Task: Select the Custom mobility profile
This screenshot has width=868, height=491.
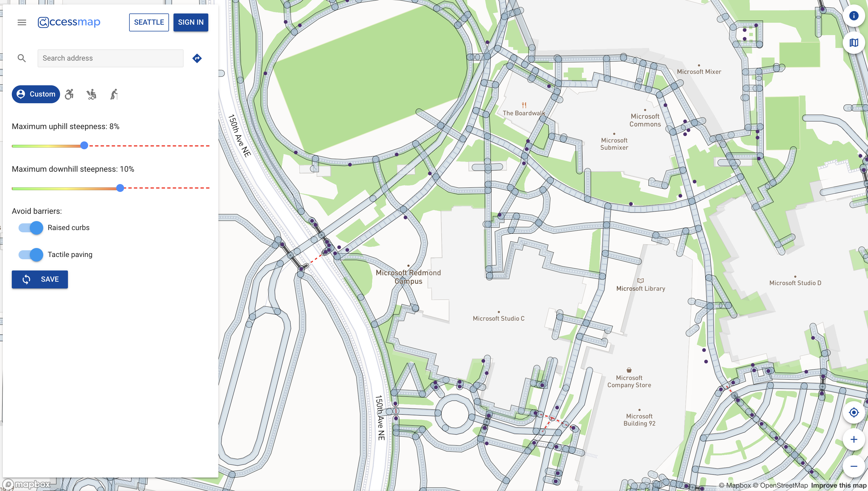Action: pos(36,94)
